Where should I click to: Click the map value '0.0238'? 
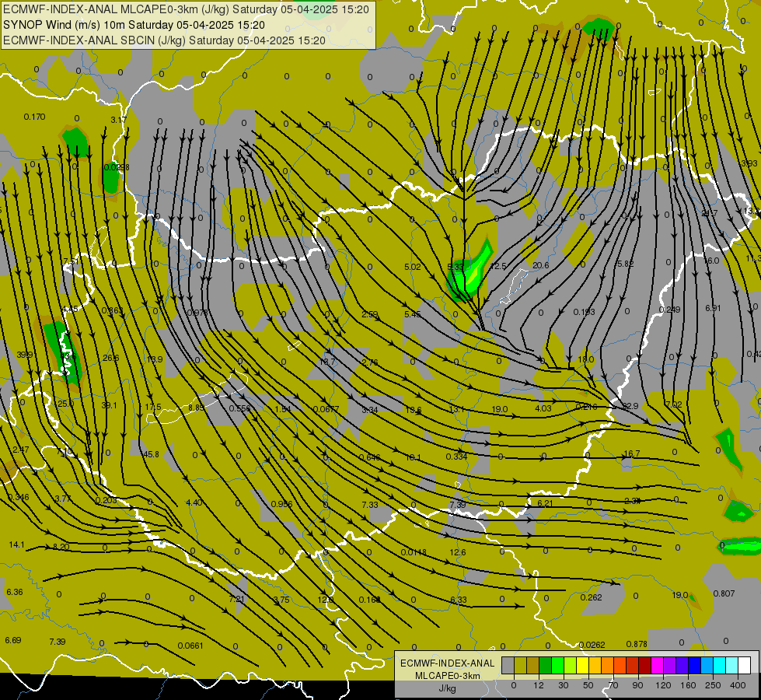point(117,167)
